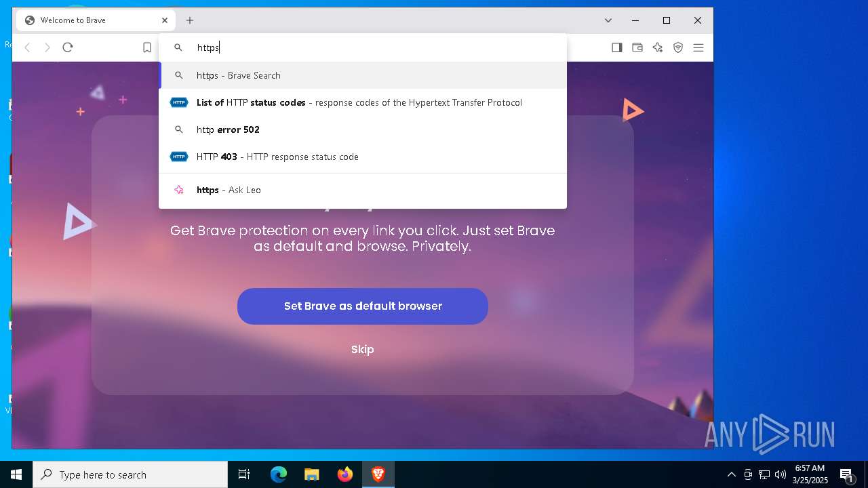The width and height of the screenshot is (868, 488).
Task: Go forward with the forward arrow
Action: (x=47, y=47)
